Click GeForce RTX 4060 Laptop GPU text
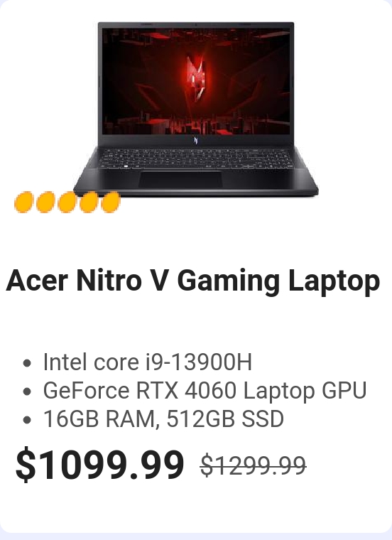The width and height of the screenshot is (392, 540). point(205,391)
